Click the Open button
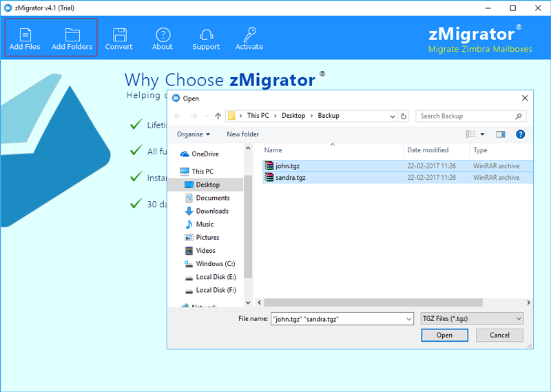 tap(444, 335)
